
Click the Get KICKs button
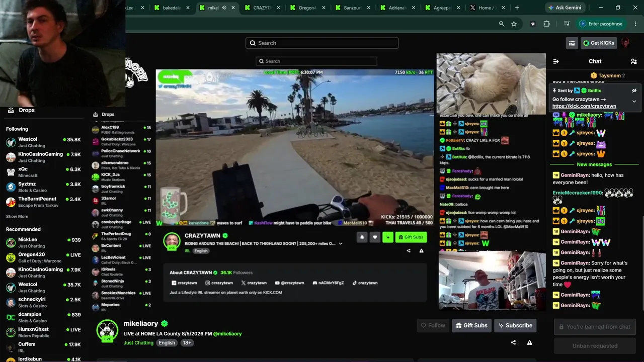(599, 43)
